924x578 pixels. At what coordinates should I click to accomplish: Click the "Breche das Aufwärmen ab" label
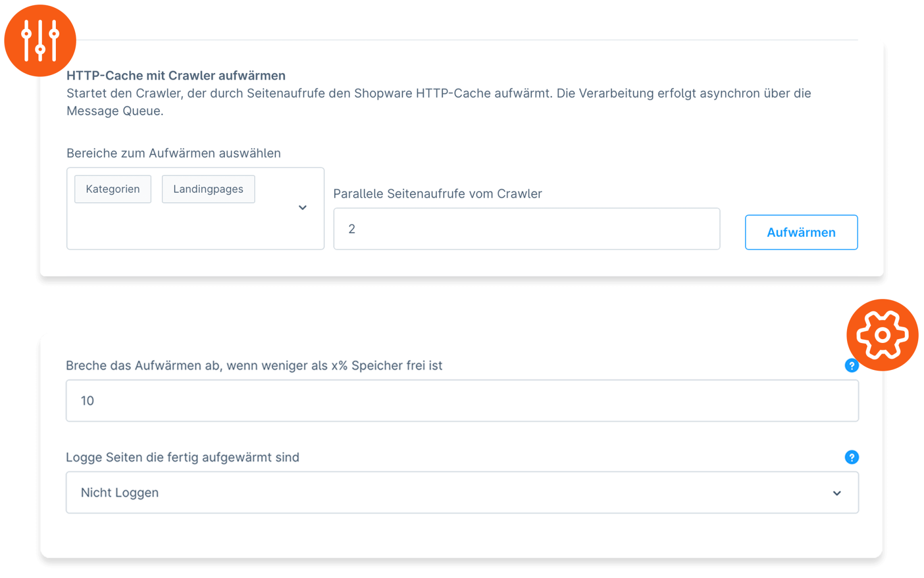(254, 366)
